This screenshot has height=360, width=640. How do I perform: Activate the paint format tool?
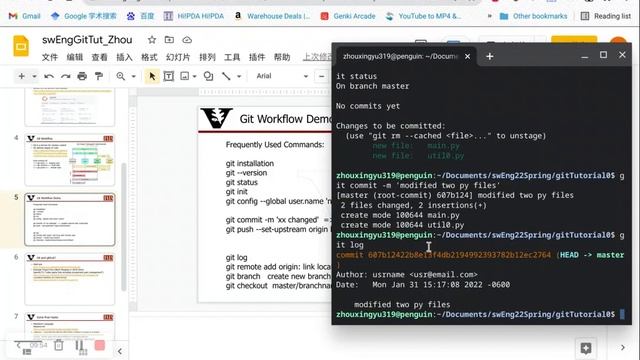[x=98, y=76]
